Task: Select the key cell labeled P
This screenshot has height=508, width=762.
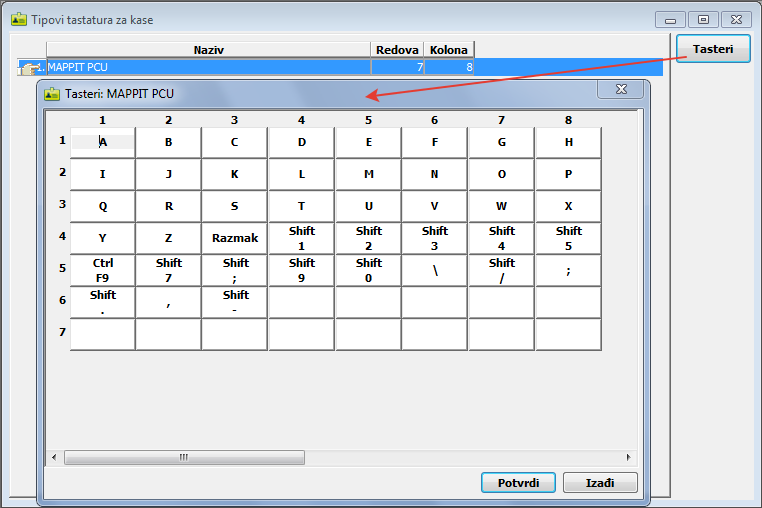Action: 569,174
